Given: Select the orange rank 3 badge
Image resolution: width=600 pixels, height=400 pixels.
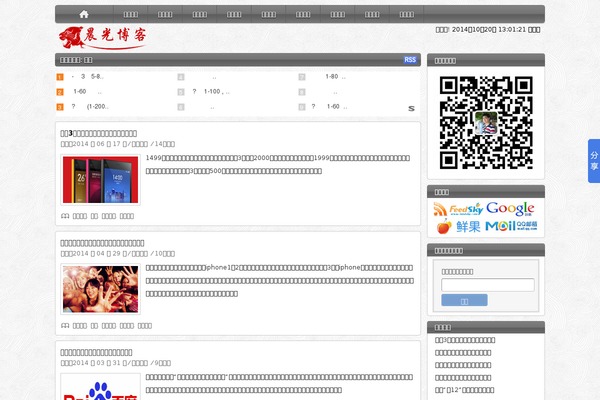Looking at the screenshot, I should point(60,107).
